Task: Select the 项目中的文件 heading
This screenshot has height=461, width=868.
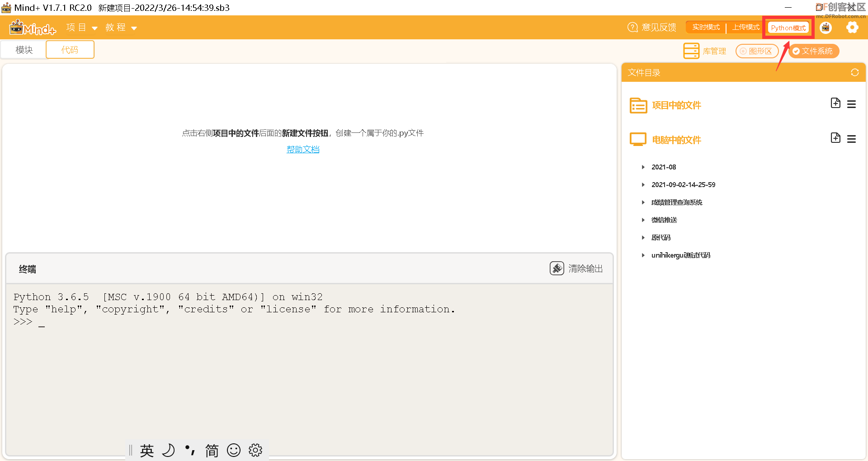Action: point(676,105)
